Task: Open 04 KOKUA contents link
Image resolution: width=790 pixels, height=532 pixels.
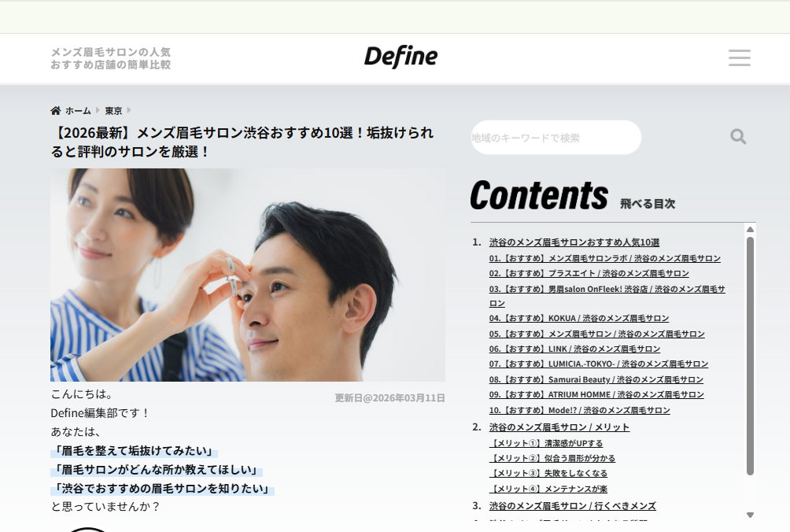Action: pos(578,318)
